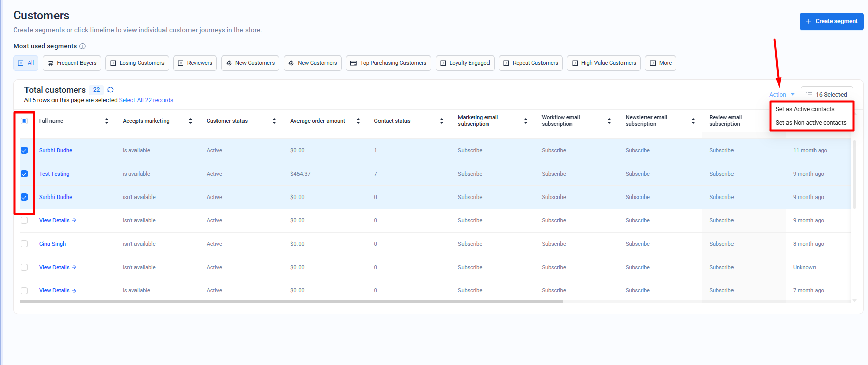Sort by Accepts marketing column arrows
This screenshot has height=365, width=868.
(191, 121)
